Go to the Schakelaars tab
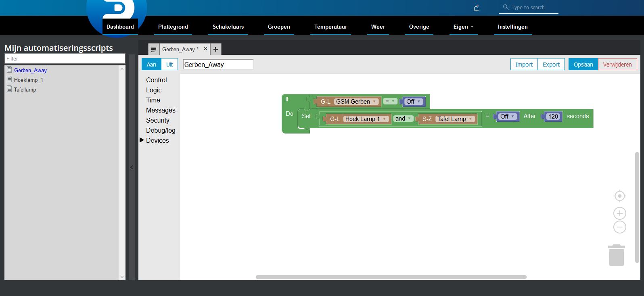 pos(228,27)
